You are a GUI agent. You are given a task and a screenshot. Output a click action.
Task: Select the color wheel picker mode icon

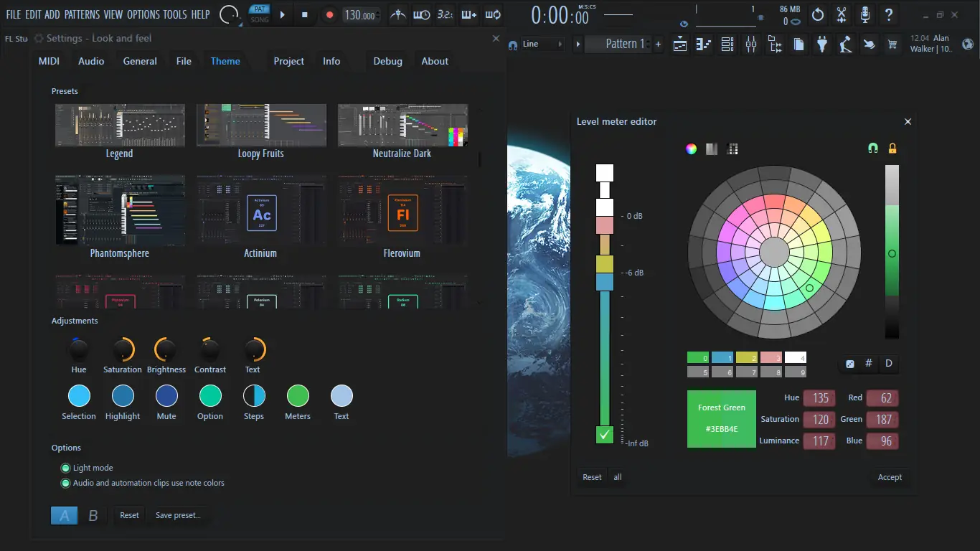click(x=691, y=149)
